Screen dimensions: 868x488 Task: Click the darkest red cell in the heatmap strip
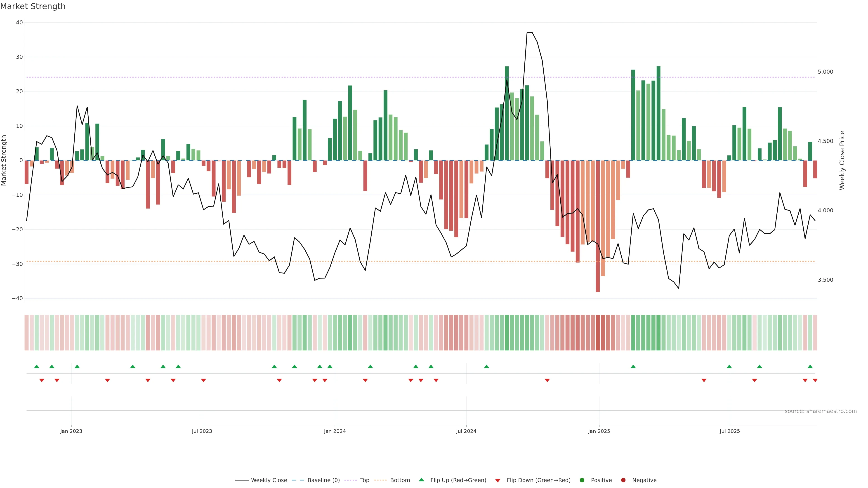point(598,332)
